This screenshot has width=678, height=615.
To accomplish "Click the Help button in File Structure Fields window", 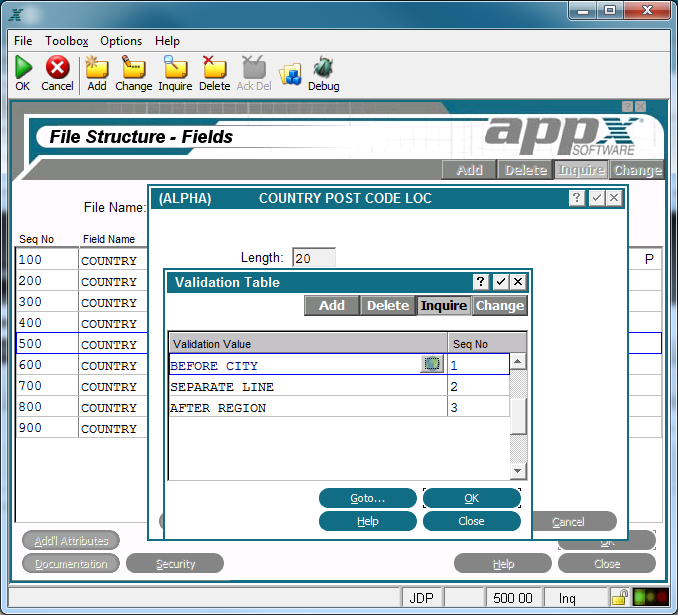I will (x=503, y=564).
